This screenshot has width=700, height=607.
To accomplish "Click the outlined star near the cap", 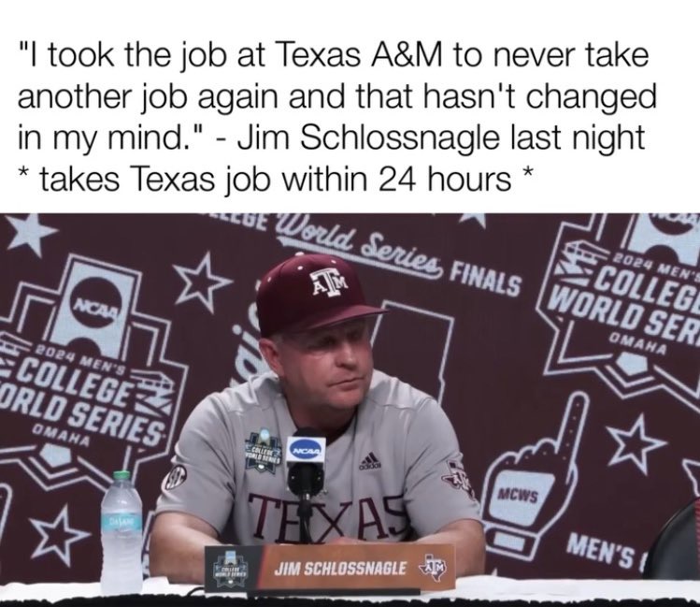I will (x=202, y=281).
